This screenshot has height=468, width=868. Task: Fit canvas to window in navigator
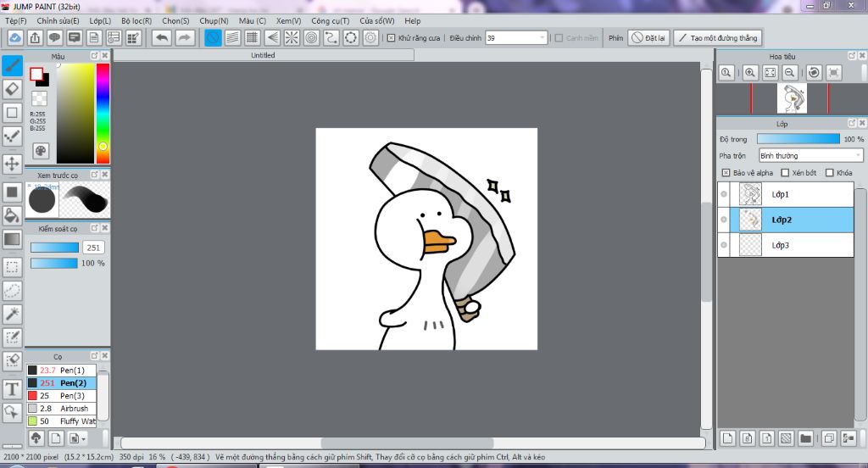pyautogui.click(x=770, y=73)
